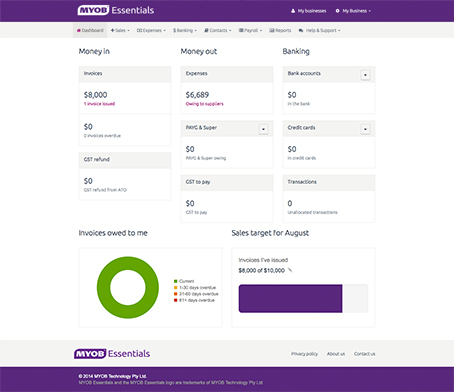The height and width of the screenshot is (392, 454).
Task: Click 'In the bank' text
Action: point(299,104)
